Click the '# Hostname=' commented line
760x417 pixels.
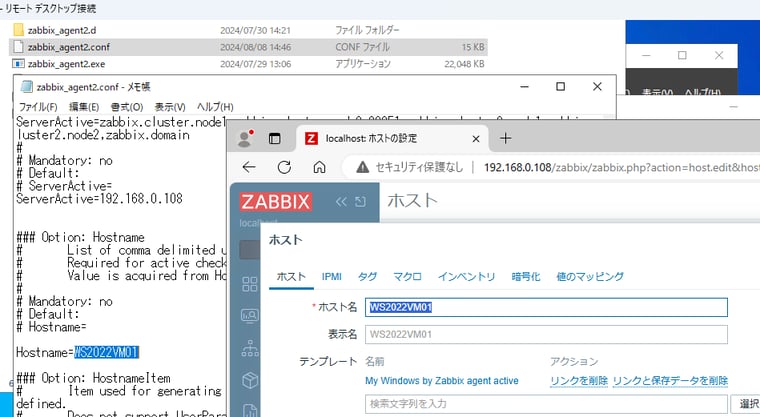coord(51,327)
